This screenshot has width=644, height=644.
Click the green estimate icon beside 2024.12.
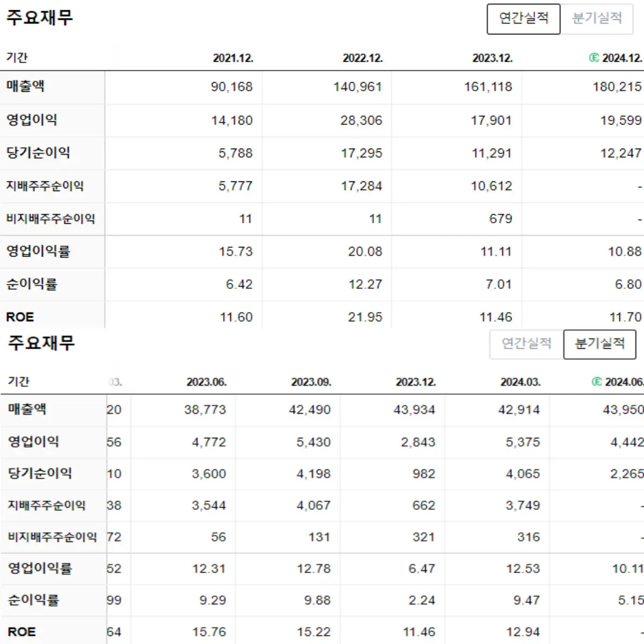coord(594,58)
